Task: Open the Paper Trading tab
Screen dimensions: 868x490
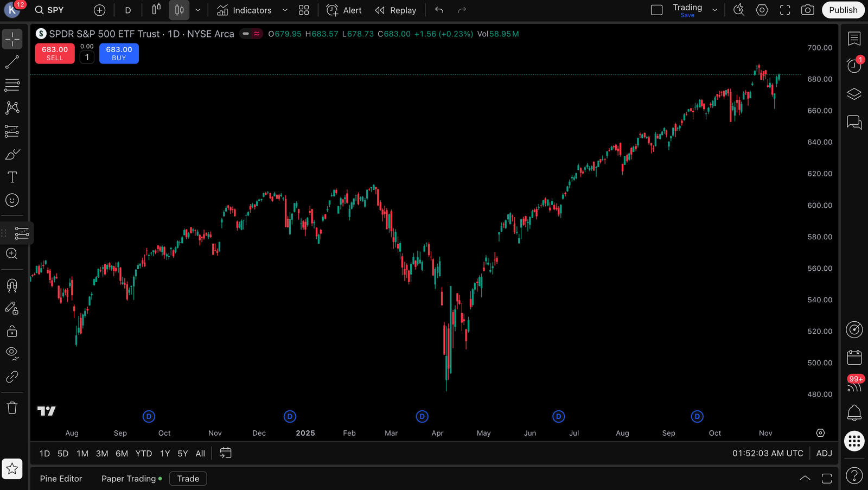Action: pos(129,479)
